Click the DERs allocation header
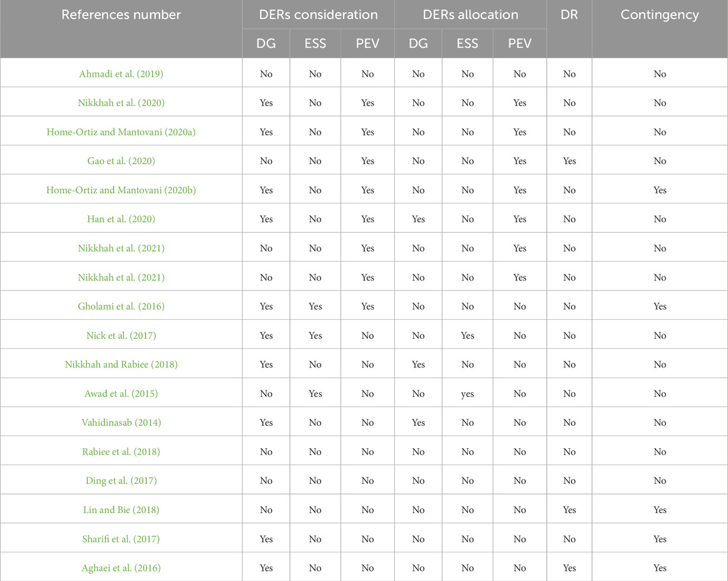This screenshot has height=581, width=728. click(470, 15)
